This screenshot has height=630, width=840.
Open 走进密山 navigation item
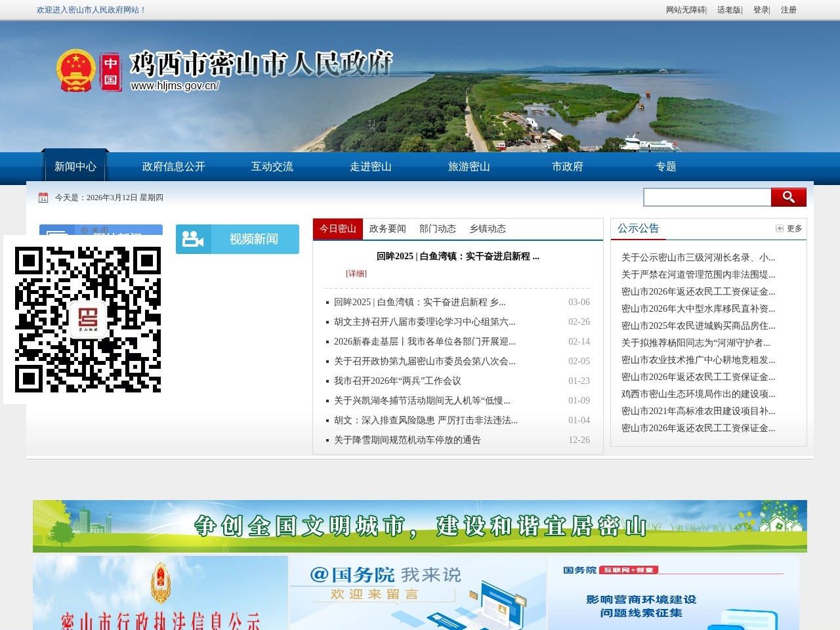(x=371, y=167)
